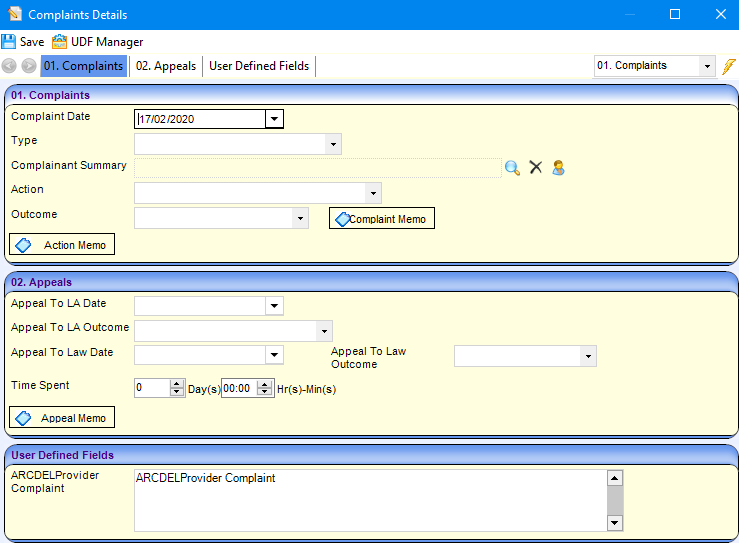Expand the Type dropdown

pos(332,144)
